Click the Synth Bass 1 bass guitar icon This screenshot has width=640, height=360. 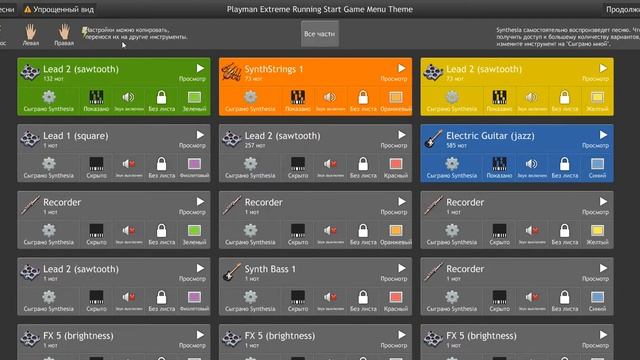pos(231,272)
